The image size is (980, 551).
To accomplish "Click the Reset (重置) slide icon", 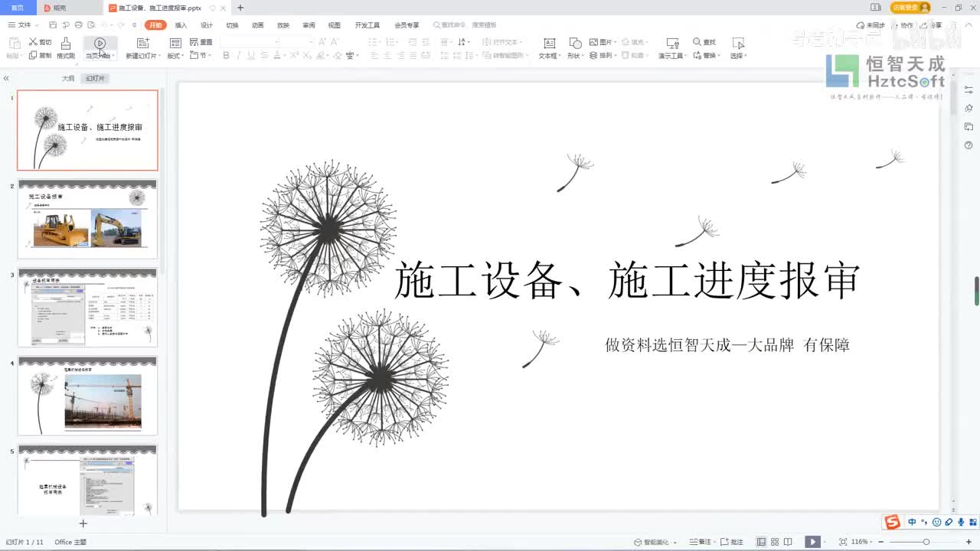I will tap(194, 42).
